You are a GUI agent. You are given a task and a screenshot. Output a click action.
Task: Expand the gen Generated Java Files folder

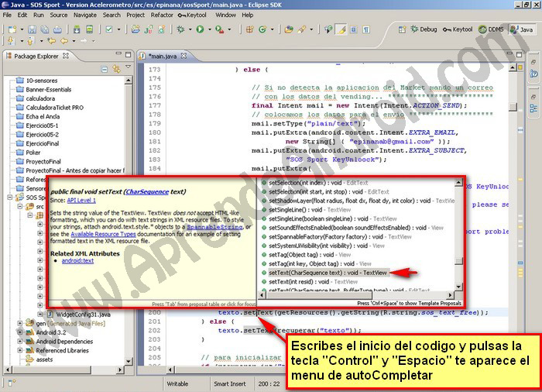coord(20,324)
